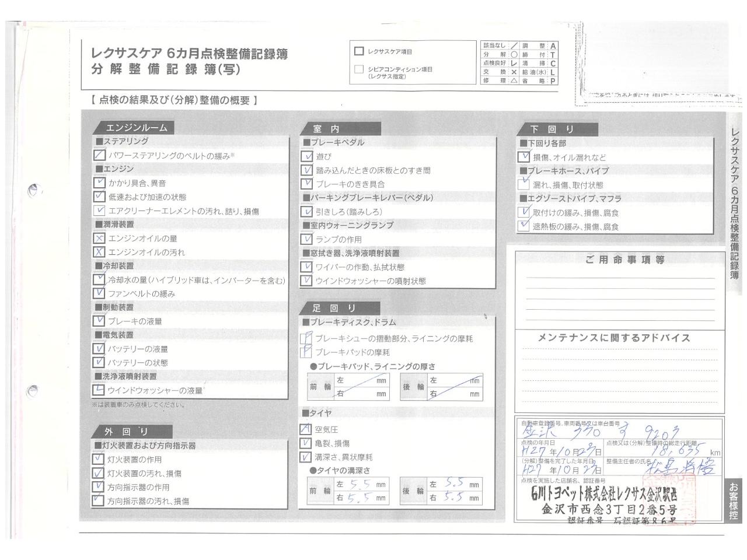The height and width of the screenshot is (560, 747).
Task: Select the 遮熱板の緩み、損傷、腐食 checkbox
Action: point(523,226)
